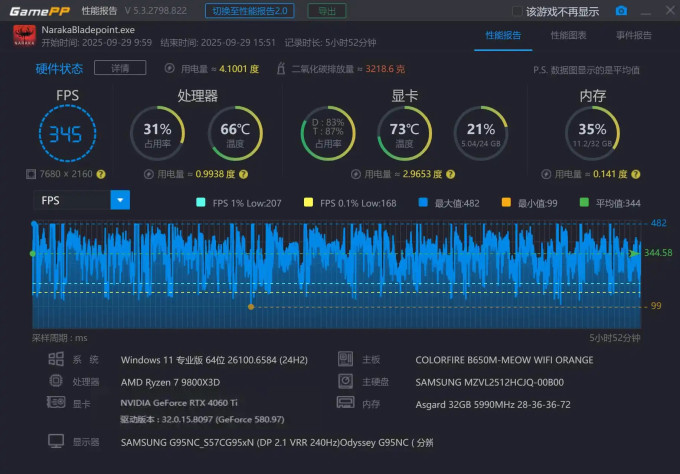
Task: Click the memory power plug icon
Action: (x=546, y=174)
